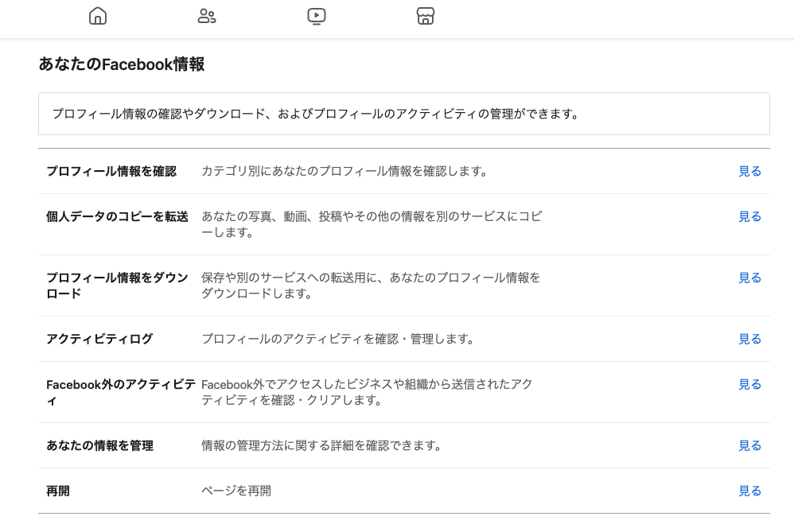Go to the Facebook Home icon
The image size is (794, 532).
tap(98, 16)
